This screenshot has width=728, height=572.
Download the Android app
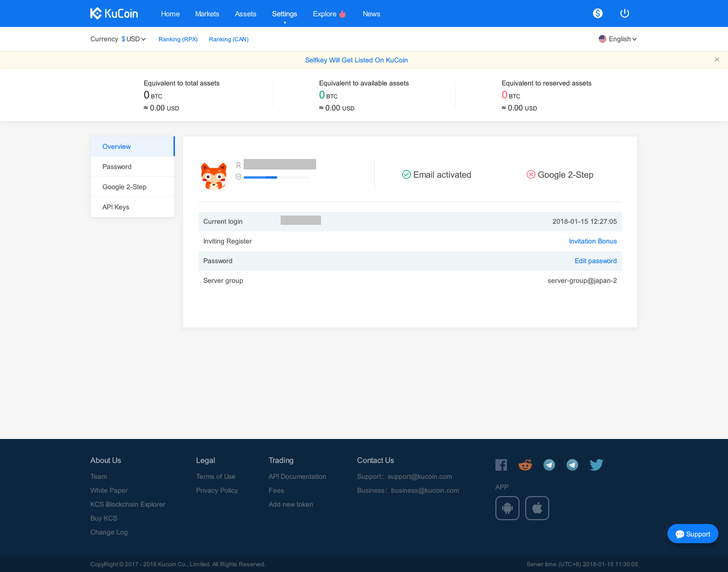click(x=507, y=508)
